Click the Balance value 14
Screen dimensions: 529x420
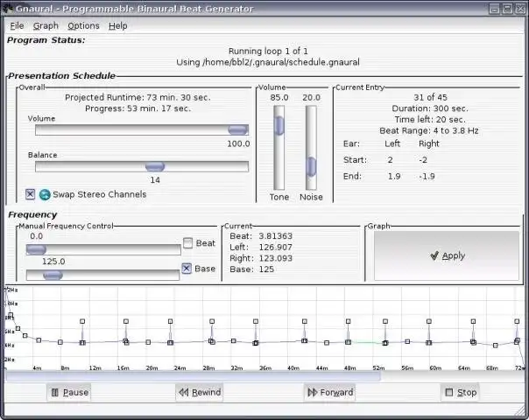(x=155, y=179)
